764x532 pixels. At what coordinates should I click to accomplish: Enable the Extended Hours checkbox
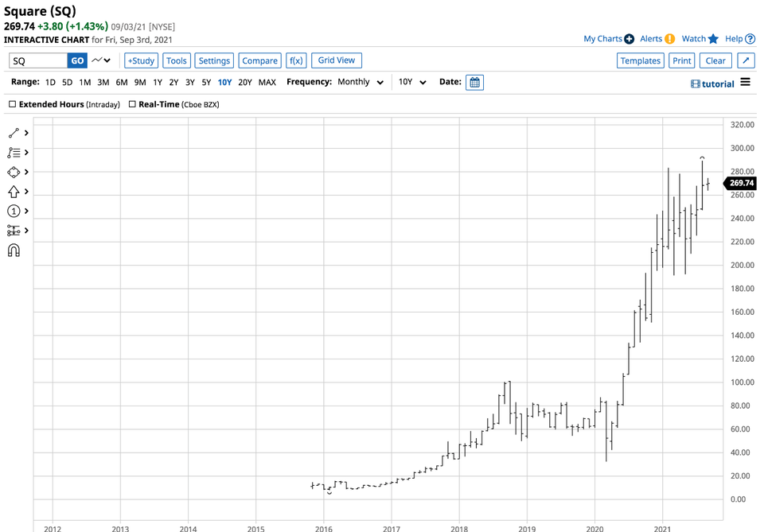point(12,104)
